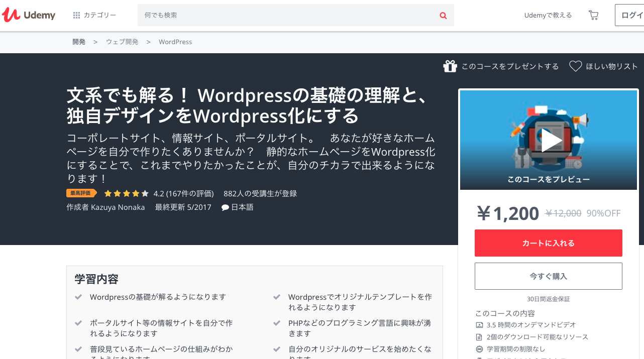
Task: Click the 学習期間の制限なし infinity icon
Action: pyautogui.click(x=479, y=349)
